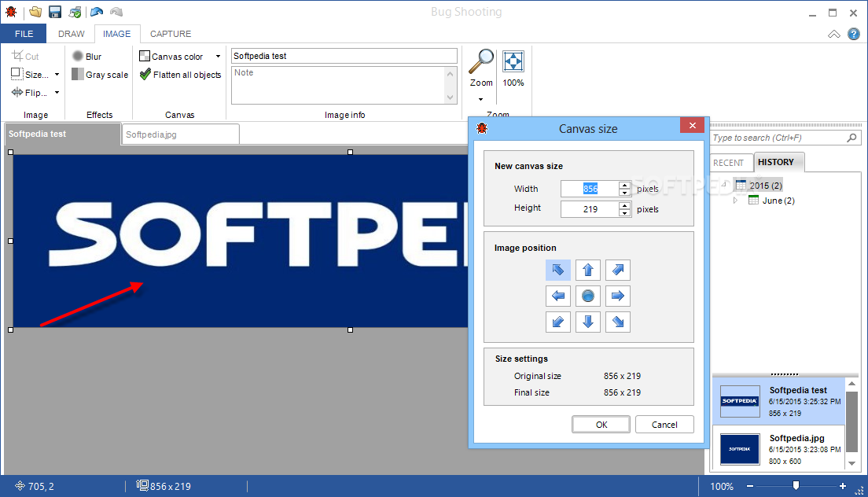Image resolution: width=868 pixels, height=497 pixels.
Task: Select the Cut crop tool
Action: 25,56
